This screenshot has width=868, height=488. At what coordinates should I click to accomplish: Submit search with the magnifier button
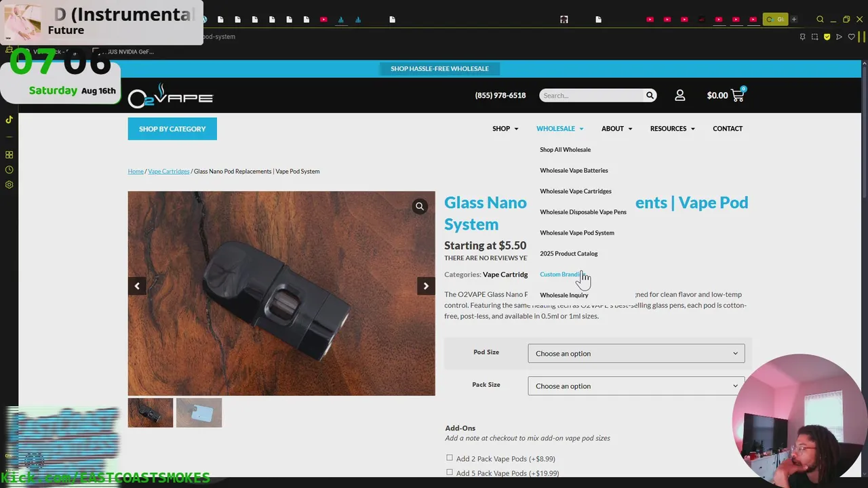point(650,96)
